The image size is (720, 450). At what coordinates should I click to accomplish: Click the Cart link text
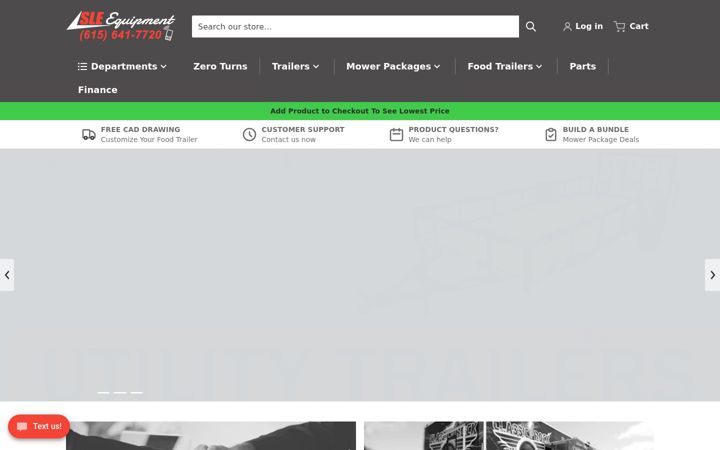tap(639, 27)
